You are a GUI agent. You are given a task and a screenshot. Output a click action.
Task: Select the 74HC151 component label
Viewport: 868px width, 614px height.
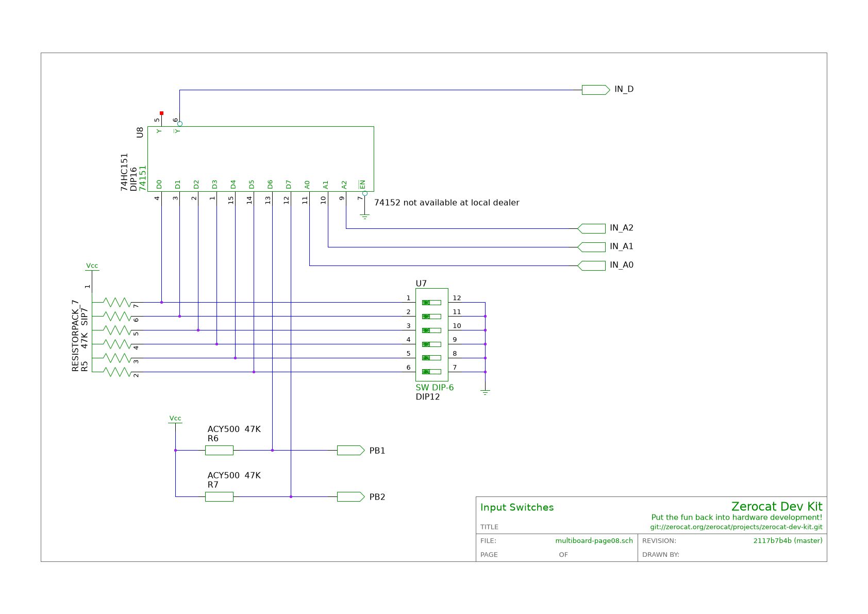pyautogui.click(x=124, y=172)
